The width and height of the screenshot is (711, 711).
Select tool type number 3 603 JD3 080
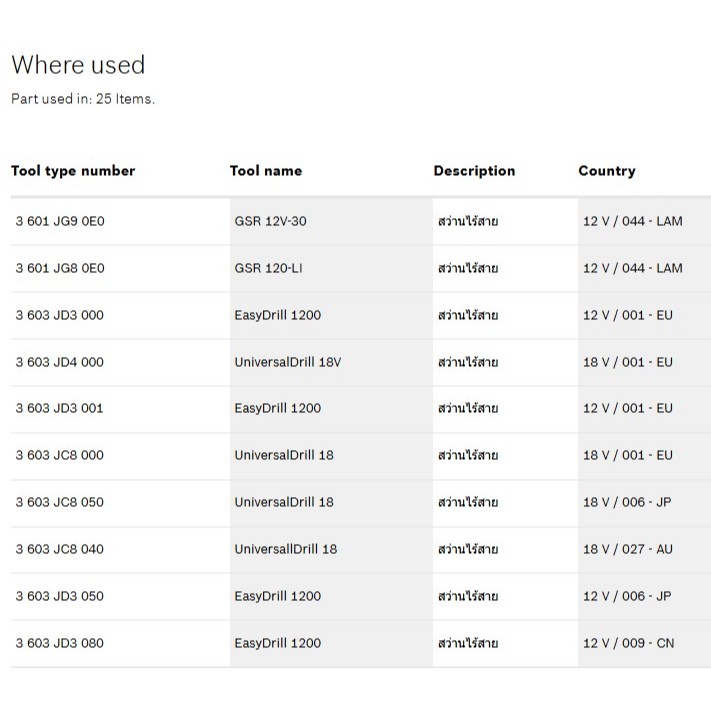[60, 643]
